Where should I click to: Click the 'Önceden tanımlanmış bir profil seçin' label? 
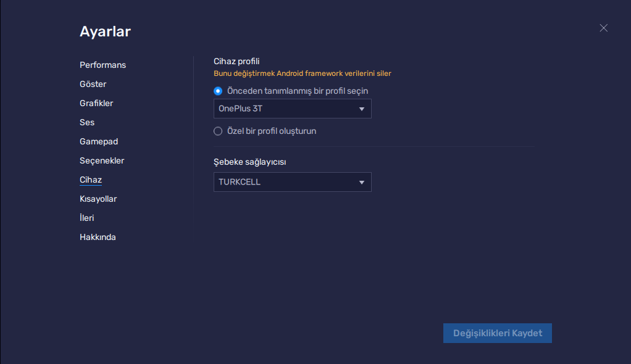pyautogui.click(x=298, y=91)
